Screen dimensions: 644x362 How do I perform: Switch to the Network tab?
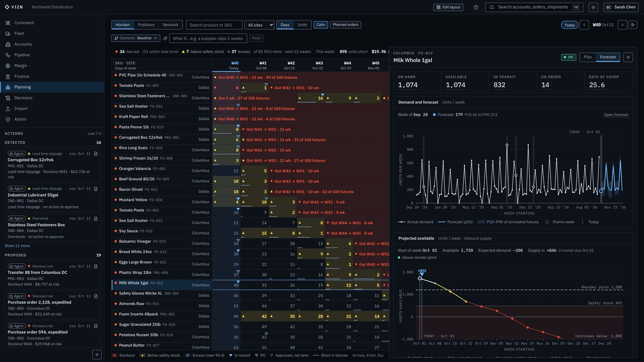170,25
